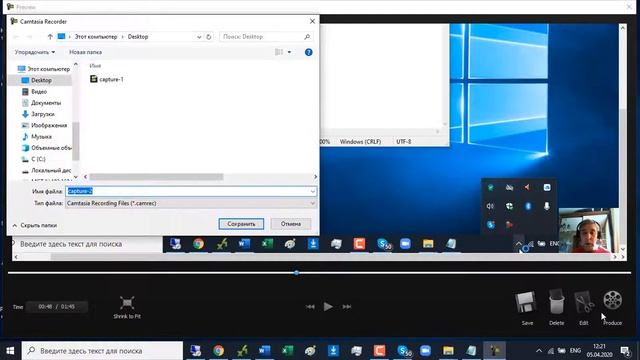The height and width of the screenshot is (360, 640).
Task: Open Chrome from the Windows taskbar
Action: (x=218, y=351)
